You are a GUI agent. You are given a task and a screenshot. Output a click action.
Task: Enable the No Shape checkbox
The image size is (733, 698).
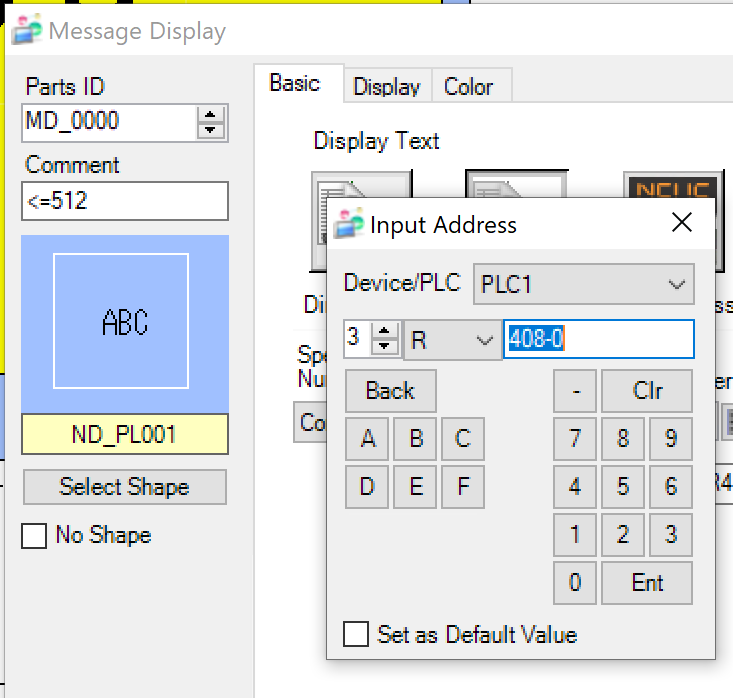pos(34,536)
